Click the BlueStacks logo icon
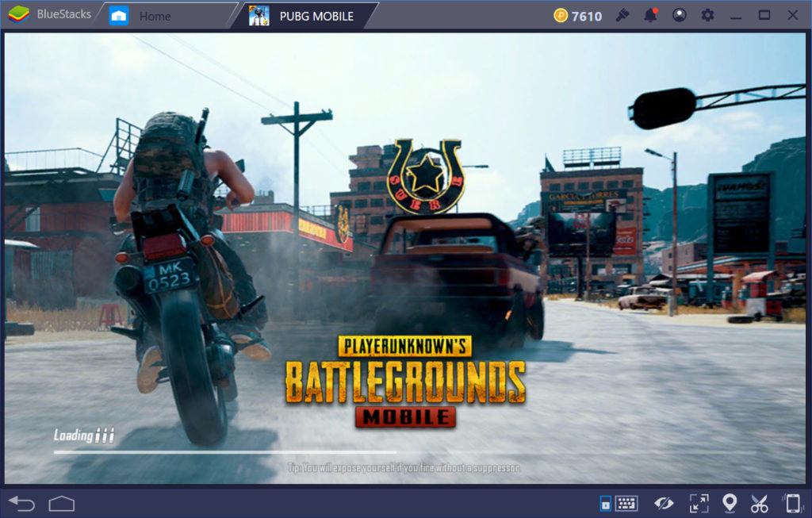The width and height of the screenshot is (812, 518). [x=17, y=13]
